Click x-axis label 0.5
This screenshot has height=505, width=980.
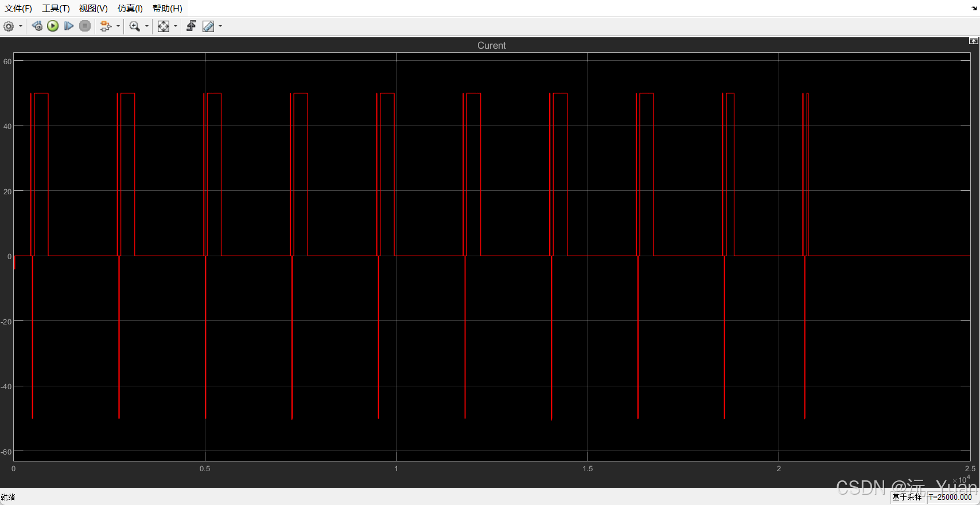point(205,468)
